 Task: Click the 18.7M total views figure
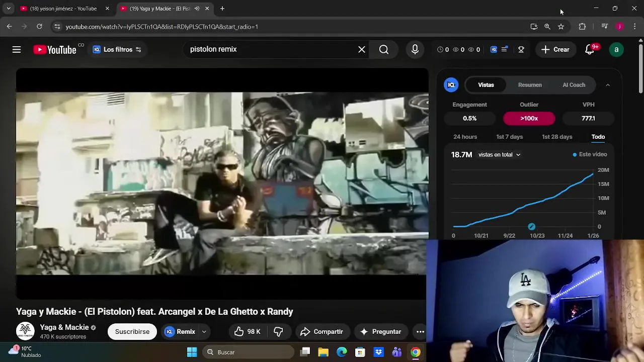pyautogui.click(x=461, y=155)
